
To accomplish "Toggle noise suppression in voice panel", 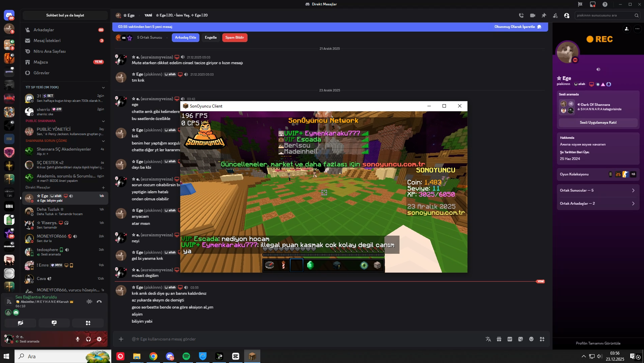I will pos(89,301).
